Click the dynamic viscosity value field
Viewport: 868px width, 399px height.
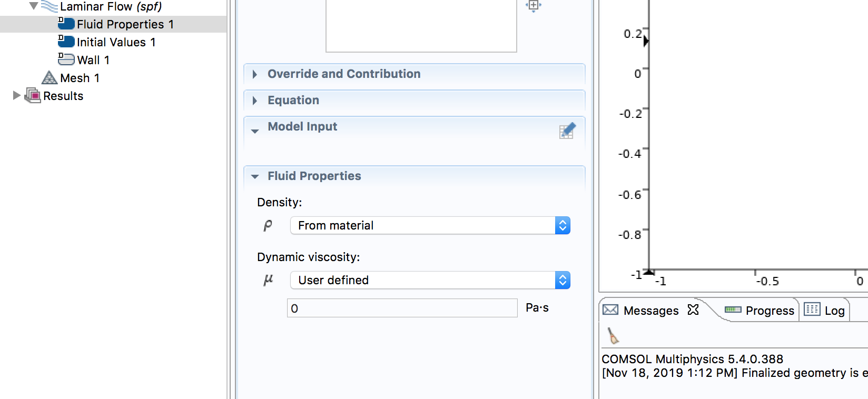(402, 308)
